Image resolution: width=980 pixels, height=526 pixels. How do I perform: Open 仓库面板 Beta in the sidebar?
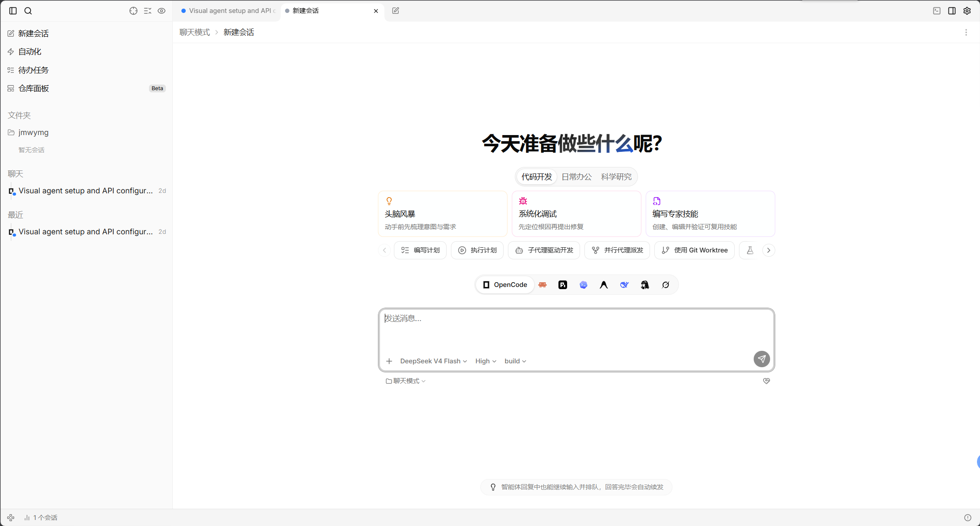(86, 88)
